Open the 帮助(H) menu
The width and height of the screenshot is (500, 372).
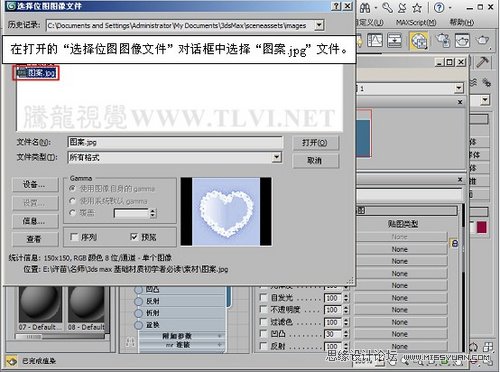coord(461,23)
